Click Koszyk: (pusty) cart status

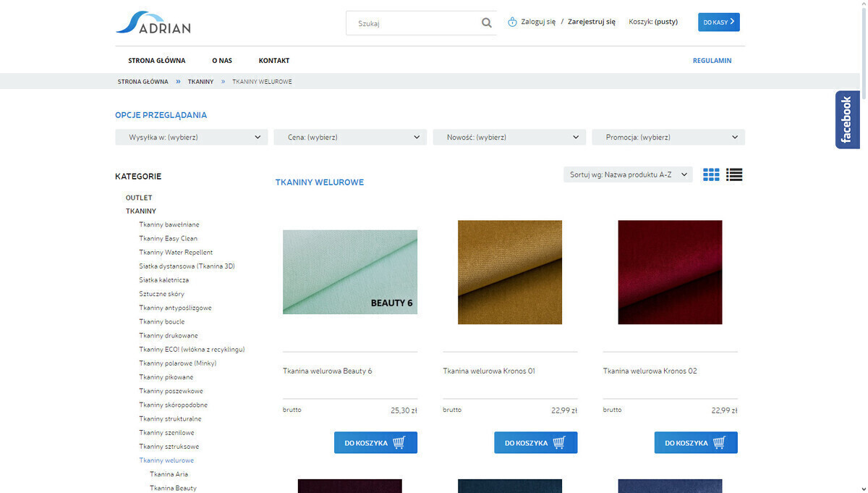click(653, 22)
